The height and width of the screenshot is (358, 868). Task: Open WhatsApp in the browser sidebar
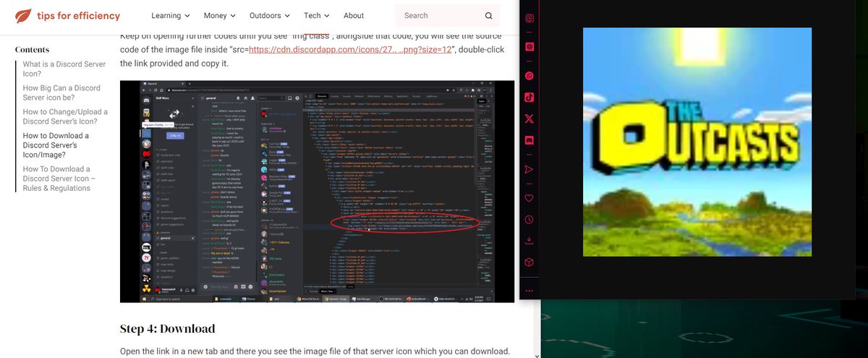point(529,75)
